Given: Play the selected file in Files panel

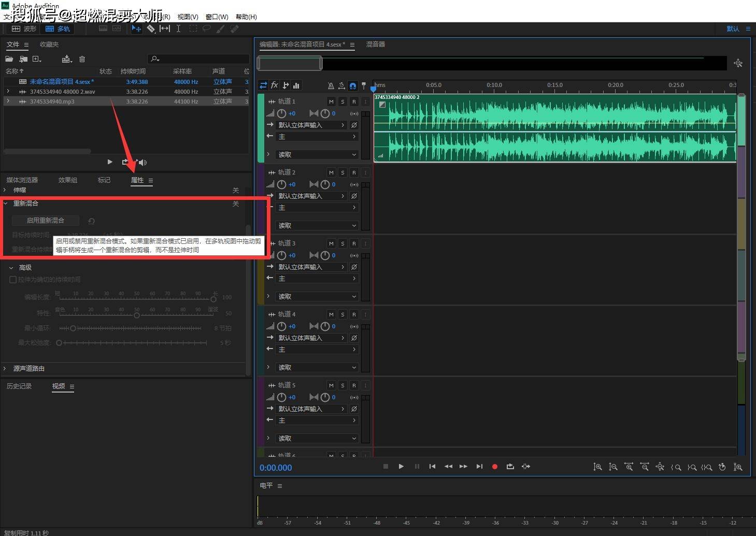Looking at the screenshot, I should click(109, 162).
